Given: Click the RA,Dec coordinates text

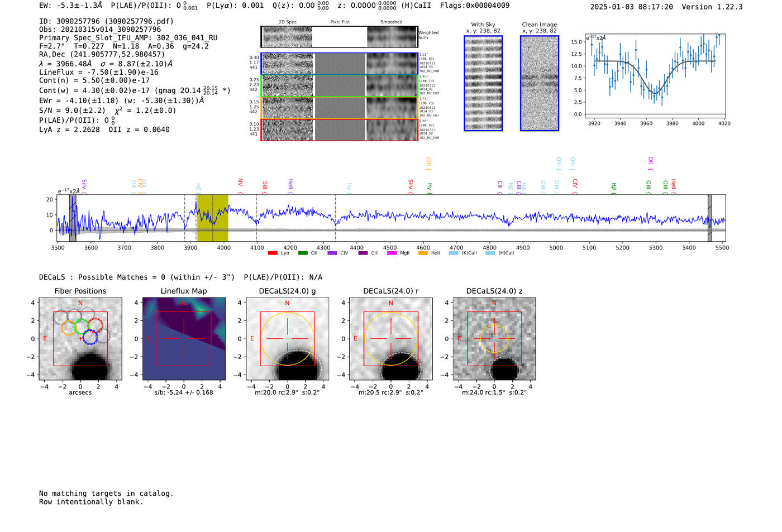Looking at the screenshot, I should tap(102, 54).
